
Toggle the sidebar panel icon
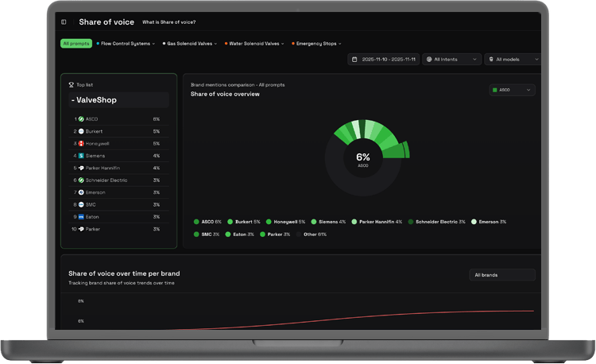tap(64, 22)
